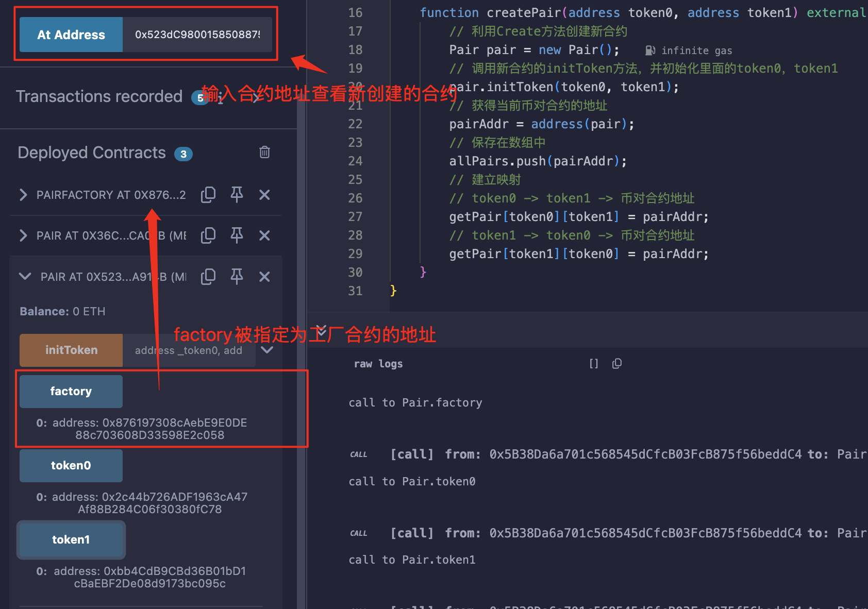Click the 'call to Pair.token0' log entry
This screenshot has width=868, height=609.
point(412,481)
